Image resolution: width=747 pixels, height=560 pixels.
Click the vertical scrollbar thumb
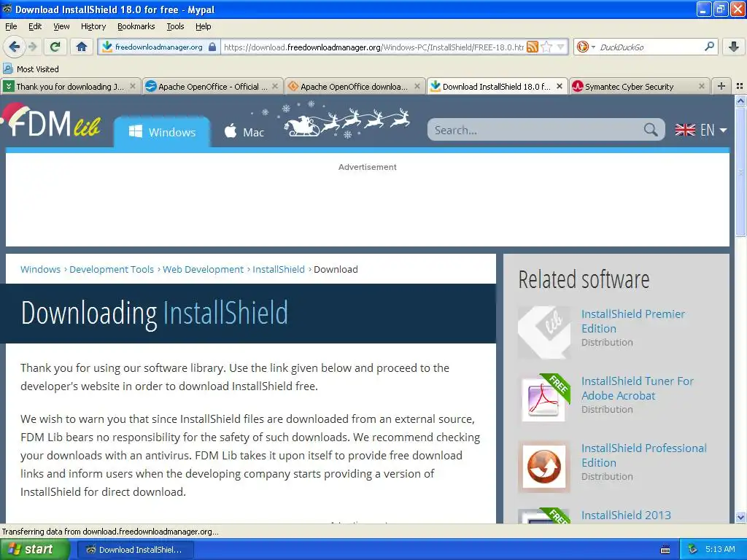[x=740, y=171]
